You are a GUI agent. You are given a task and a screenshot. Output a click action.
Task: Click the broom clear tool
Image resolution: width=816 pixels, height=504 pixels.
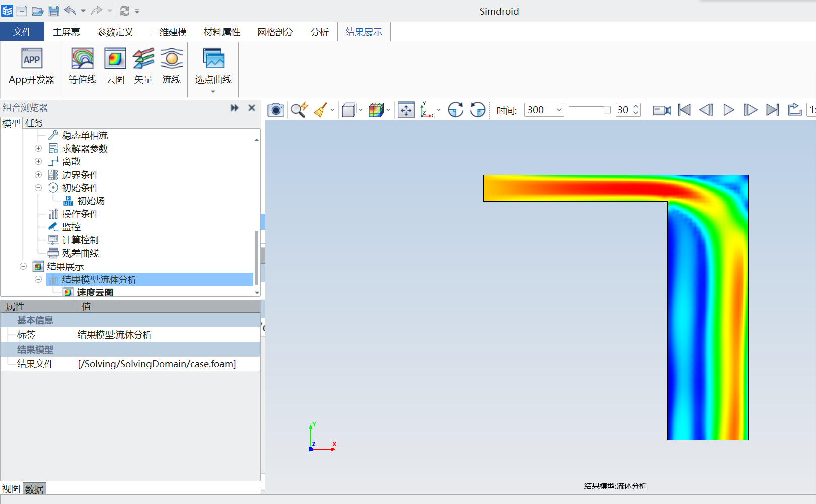[x=320, y=110]
